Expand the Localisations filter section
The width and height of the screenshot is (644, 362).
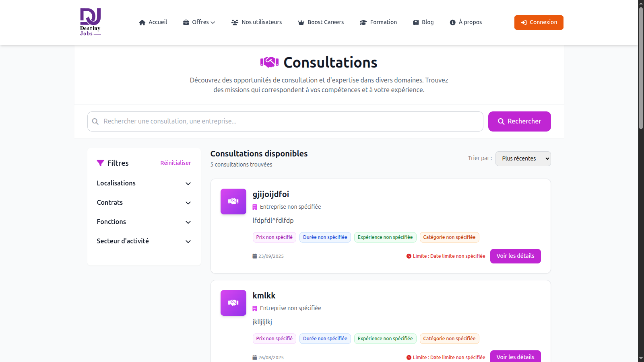point(144,183)
